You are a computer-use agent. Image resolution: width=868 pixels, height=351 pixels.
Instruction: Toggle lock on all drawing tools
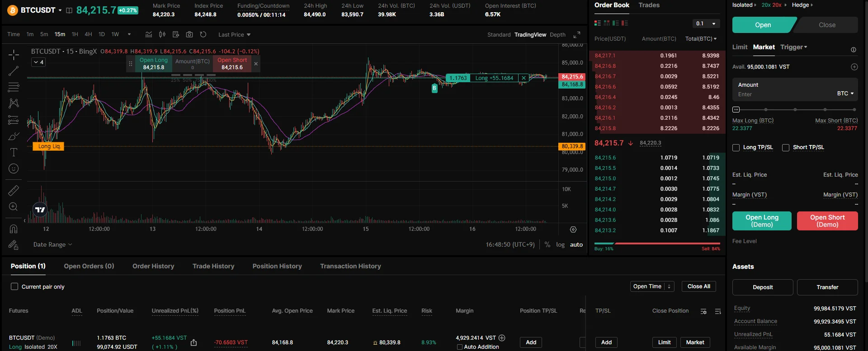(x=14, y=245)
